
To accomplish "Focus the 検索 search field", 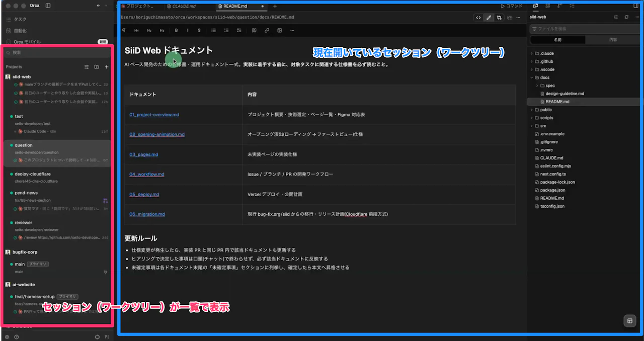I will pos(57,52).
